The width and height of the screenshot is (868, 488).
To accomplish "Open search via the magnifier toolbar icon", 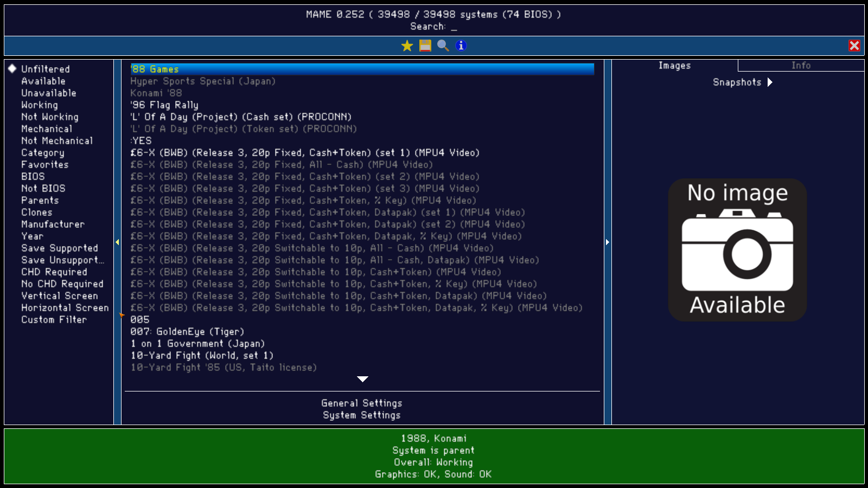I will (443, 46).
